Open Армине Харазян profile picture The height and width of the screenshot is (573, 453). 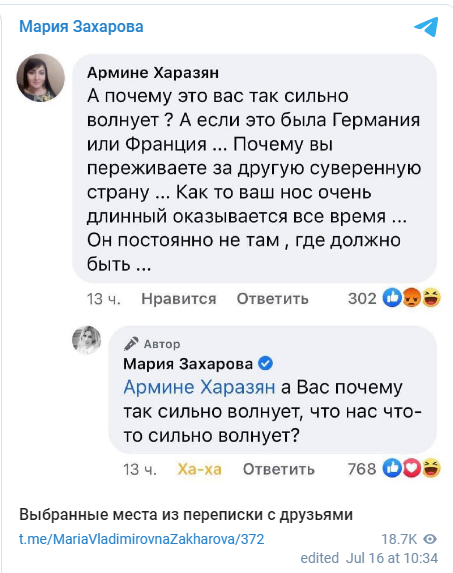pyautogui.click(x=41, y=78)
